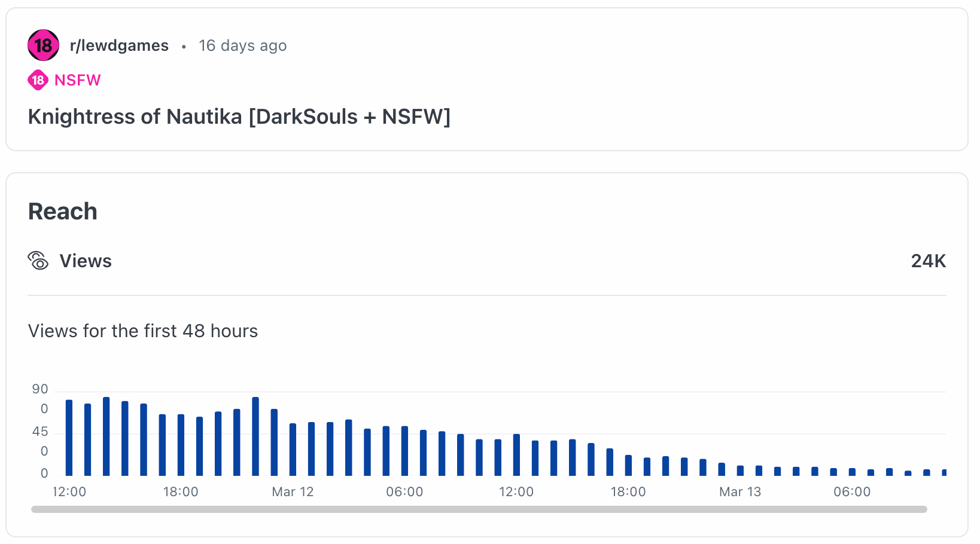Open the Knightress of Nautika post title

coord(239,117)
